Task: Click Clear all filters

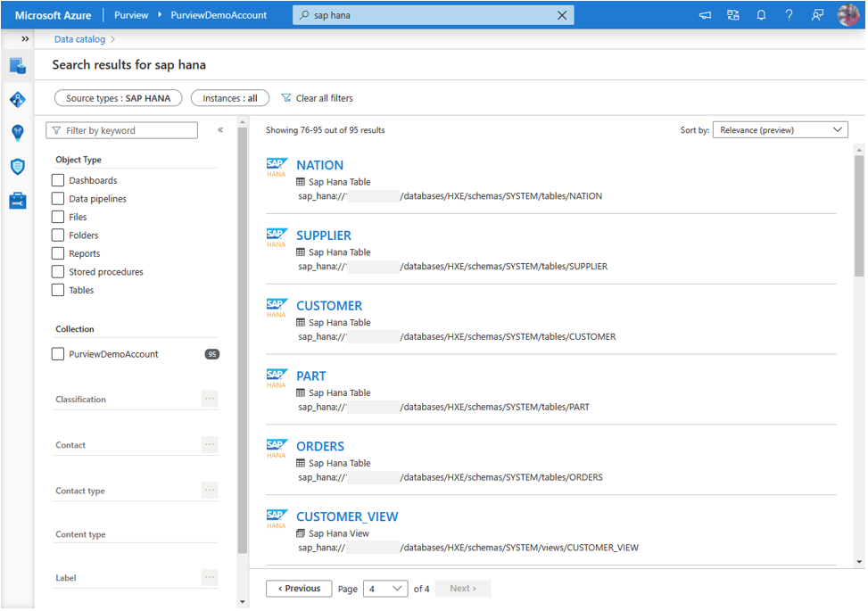Action: coord(325,98)
